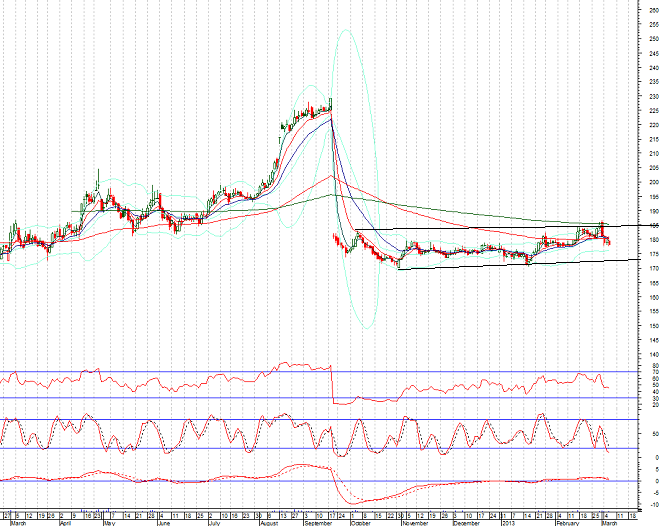660x526 pixels.
Task: Select the November label on the date axis
Action: pos(413,522)
